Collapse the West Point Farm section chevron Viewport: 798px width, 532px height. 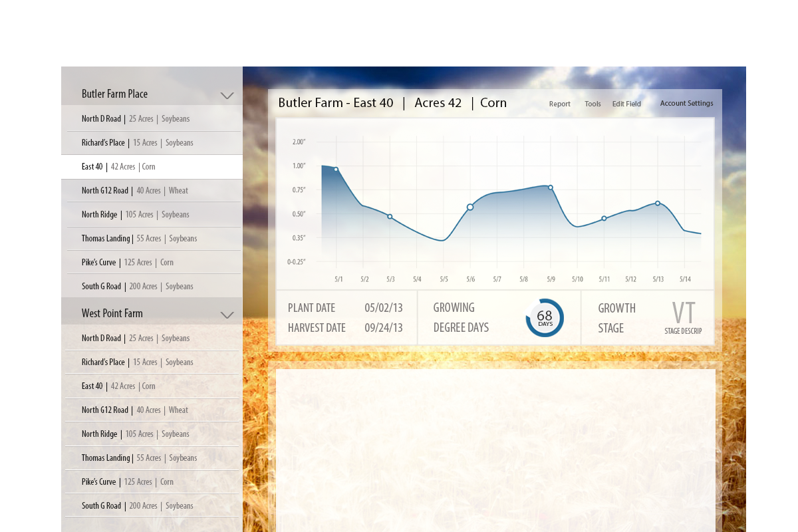pyautogui.click(x=227, y=315)
